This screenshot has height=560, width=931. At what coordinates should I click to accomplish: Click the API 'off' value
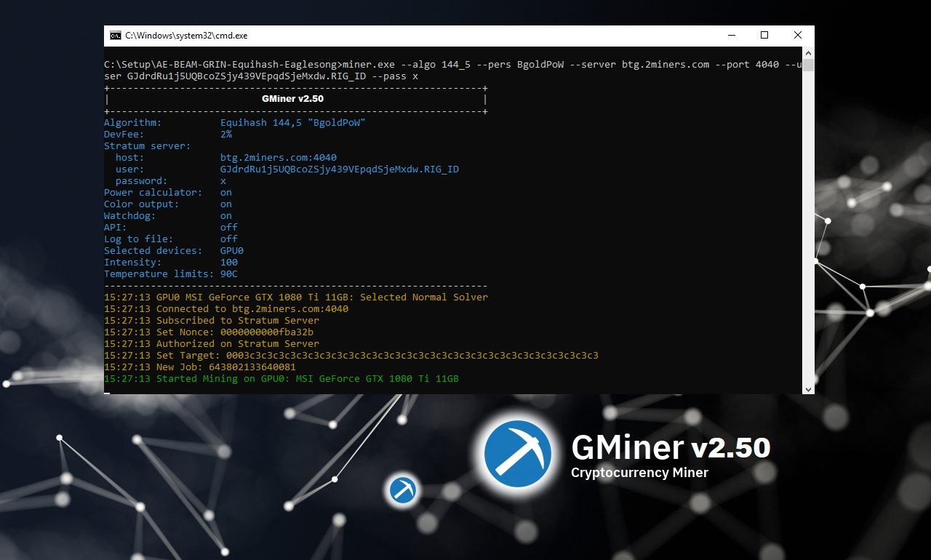(229, 228)
